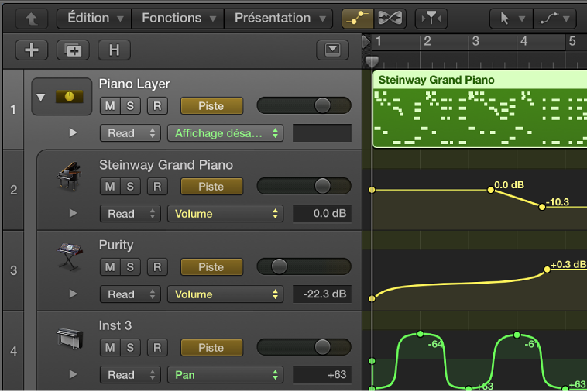Click the H hide tracks button
The image size is (587, 392).
click(x=114, y=50)
